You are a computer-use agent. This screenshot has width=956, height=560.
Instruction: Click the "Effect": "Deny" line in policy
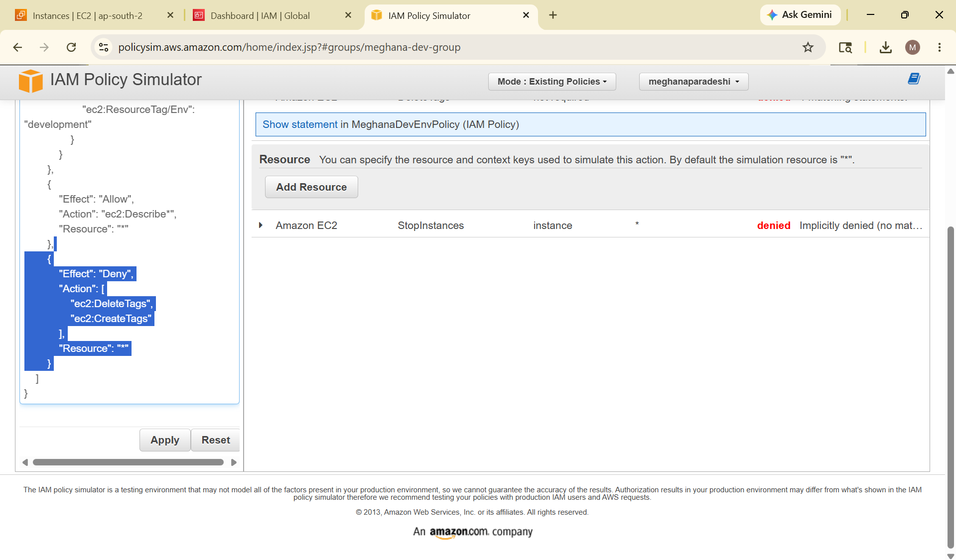coord(96,274)
